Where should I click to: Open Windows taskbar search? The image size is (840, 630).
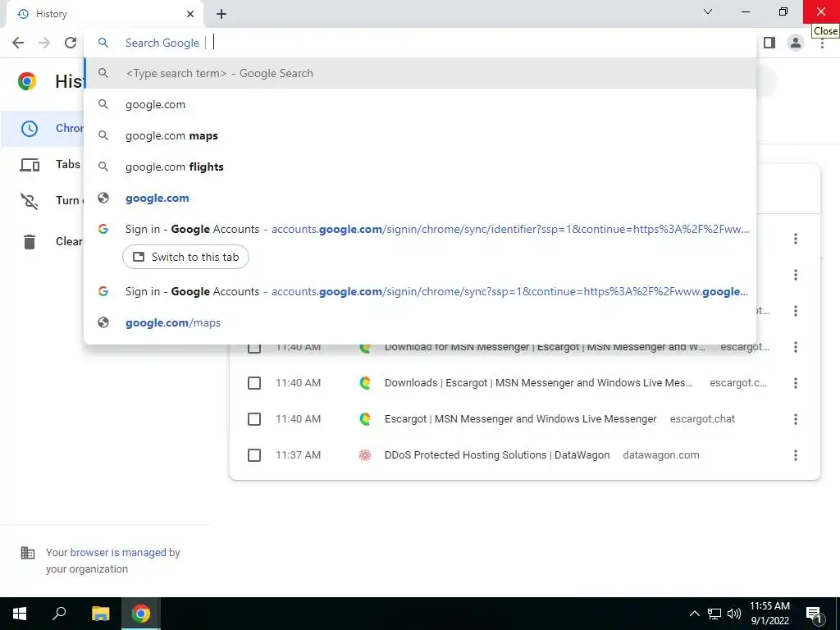(59, 614)
